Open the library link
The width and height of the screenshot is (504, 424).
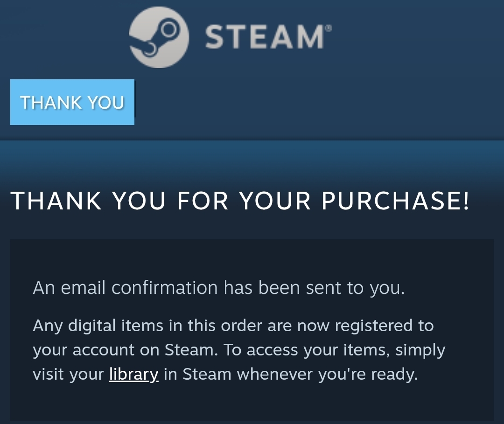pos(134,374)
